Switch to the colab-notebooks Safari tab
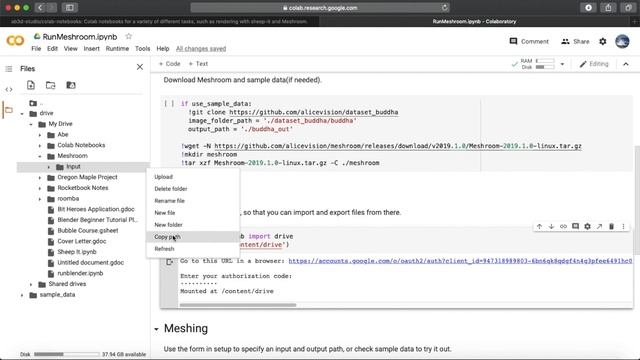 point(160,21)
